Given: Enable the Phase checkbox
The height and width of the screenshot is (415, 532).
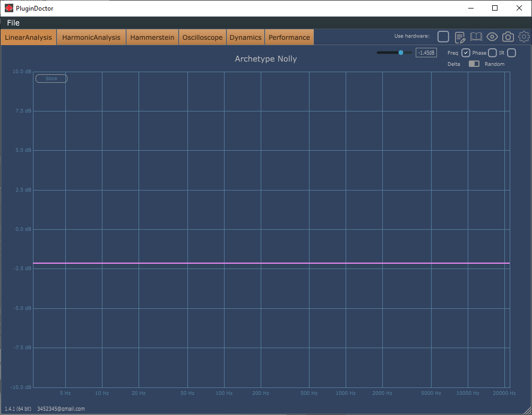Looking at the screenshot, I should pos(492,53).
